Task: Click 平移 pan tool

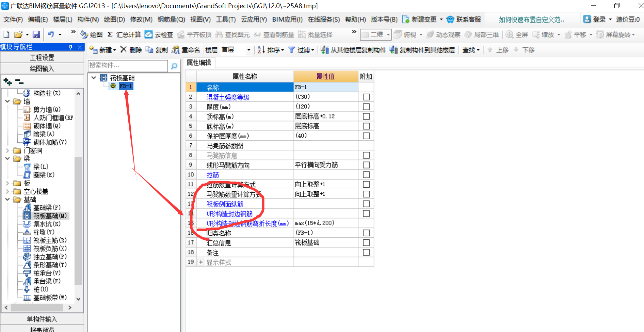Action: 575,34
